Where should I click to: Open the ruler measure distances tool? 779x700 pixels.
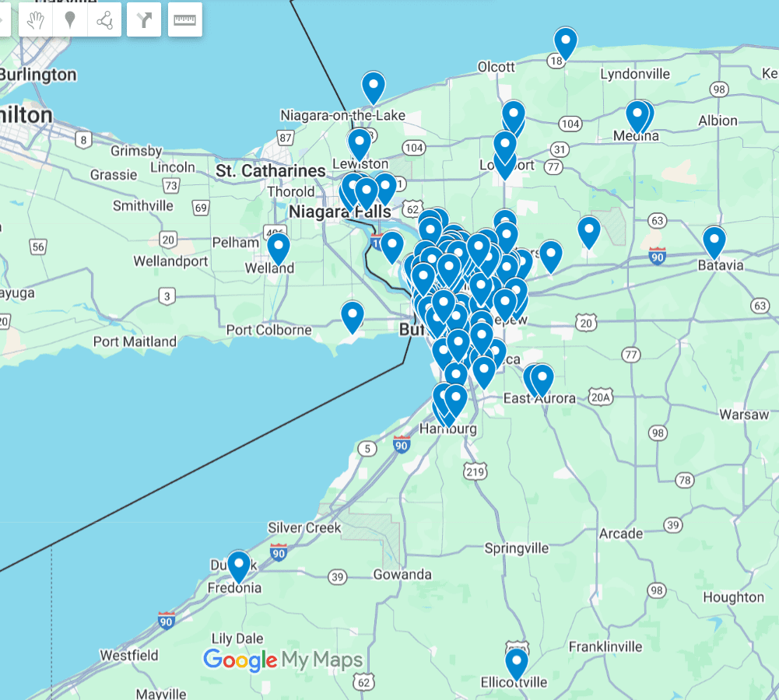184,20
